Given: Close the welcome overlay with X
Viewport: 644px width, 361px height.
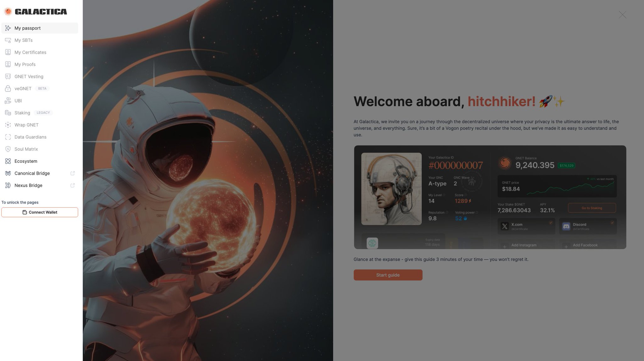Looking at the screenshot, I should 622,15.
